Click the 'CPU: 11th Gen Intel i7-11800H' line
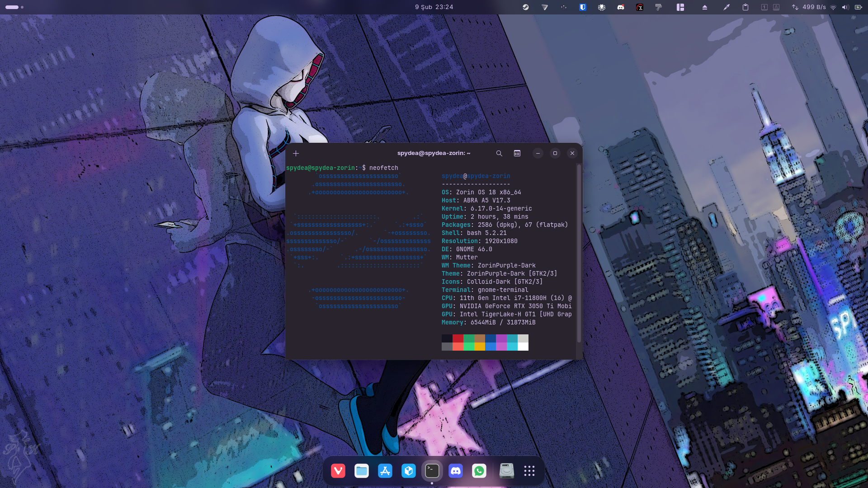The width and height of the screenshot is (868, 488). 507,298
